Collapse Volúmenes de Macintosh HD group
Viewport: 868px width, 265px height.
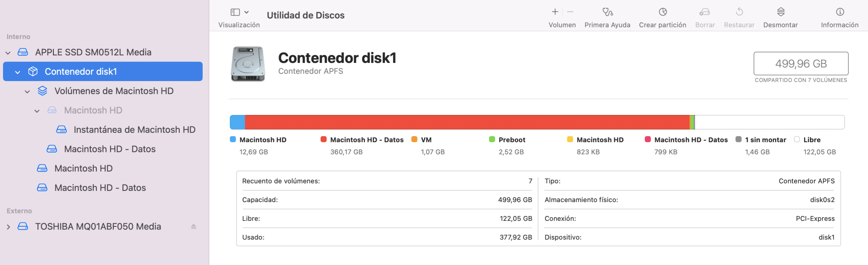(27, 92)
